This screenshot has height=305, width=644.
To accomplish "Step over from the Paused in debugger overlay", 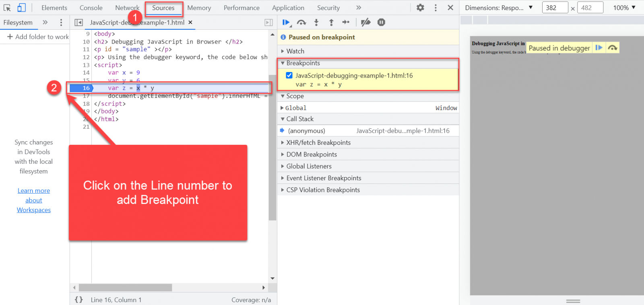I will click(613, 48).
